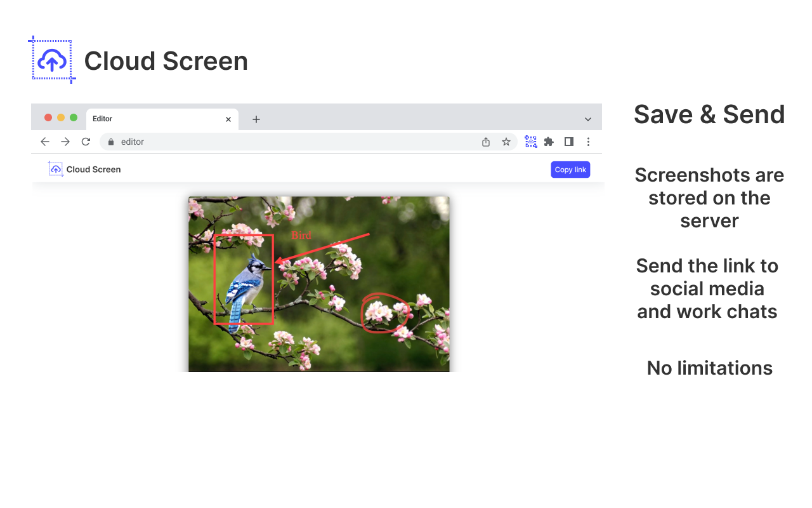Bookmark the page with the star icon
Image resolution: width=812 pixels, height=508 pixels.
click(x=506, y=142)
